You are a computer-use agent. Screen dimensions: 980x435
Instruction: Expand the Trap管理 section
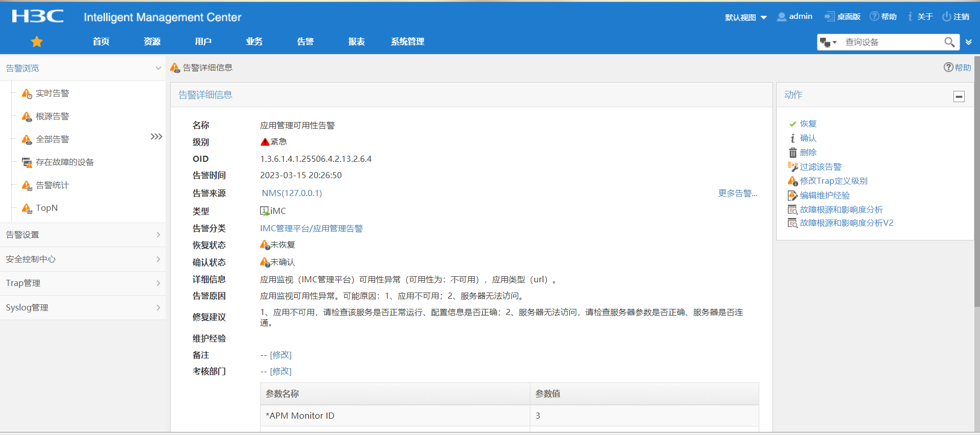(158, 283)
